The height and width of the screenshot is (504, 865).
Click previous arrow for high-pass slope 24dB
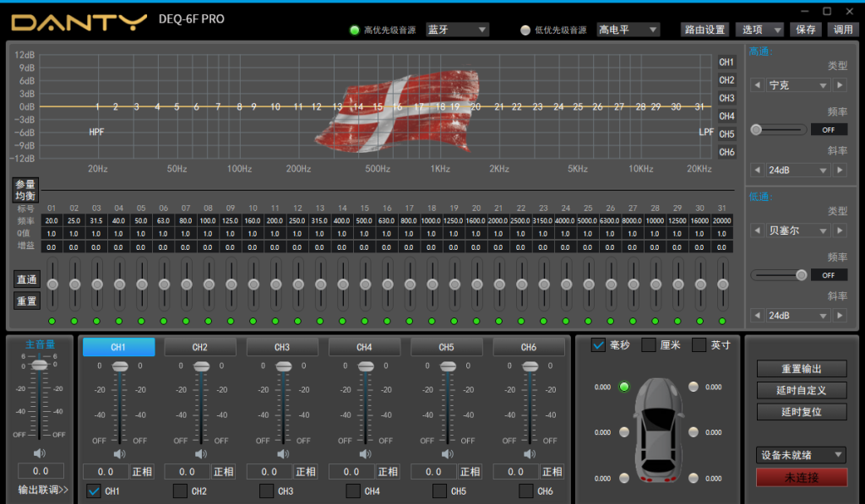[x=758, y=170]
